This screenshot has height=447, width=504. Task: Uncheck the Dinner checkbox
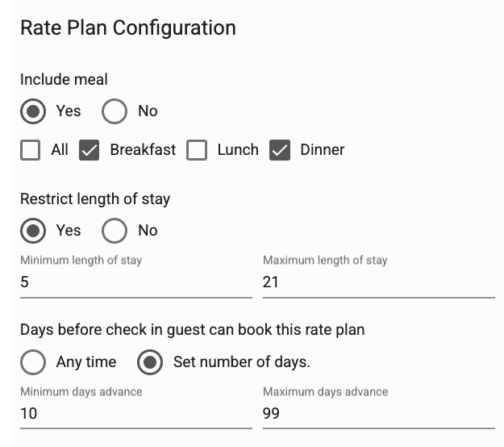[280, 150]
